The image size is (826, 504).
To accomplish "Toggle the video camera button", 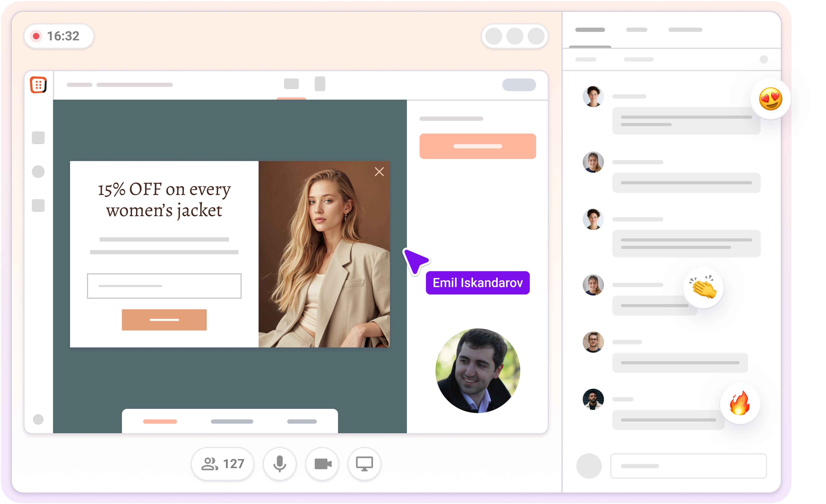I will [322, 464].
